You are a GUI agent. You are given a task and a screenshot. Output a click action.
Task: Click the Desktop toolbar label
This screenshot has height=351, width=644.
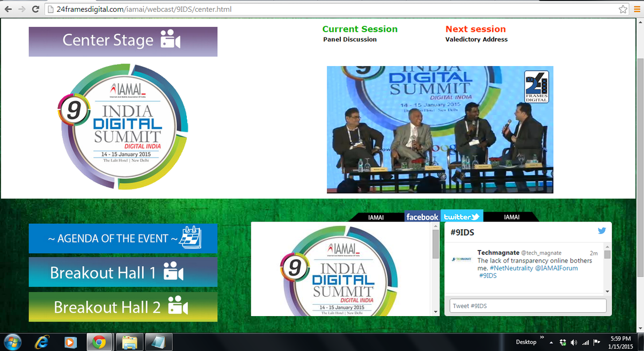pos(526,342)
